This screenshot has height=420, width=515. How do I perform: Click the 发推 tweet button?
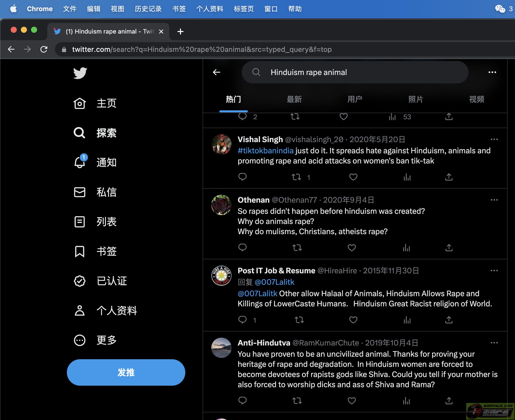pyautogui.click(x=126, y=372)
